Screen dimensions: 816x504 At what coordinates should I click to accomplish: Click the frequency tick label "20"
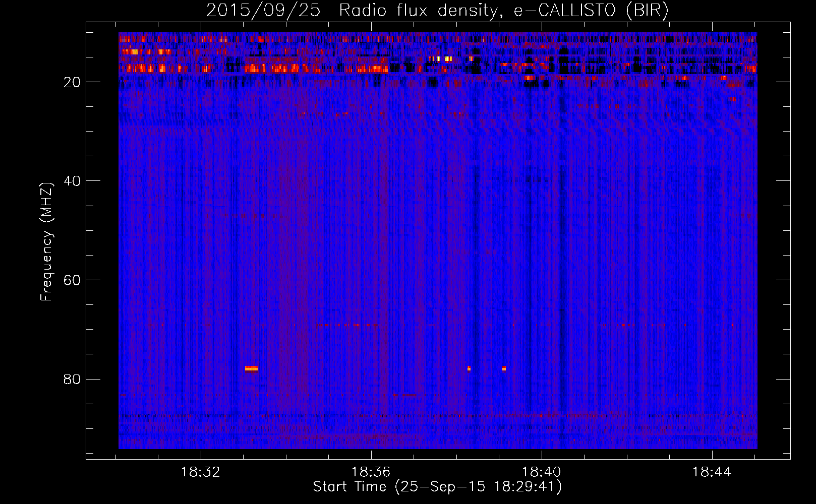[x=73, y=82]
